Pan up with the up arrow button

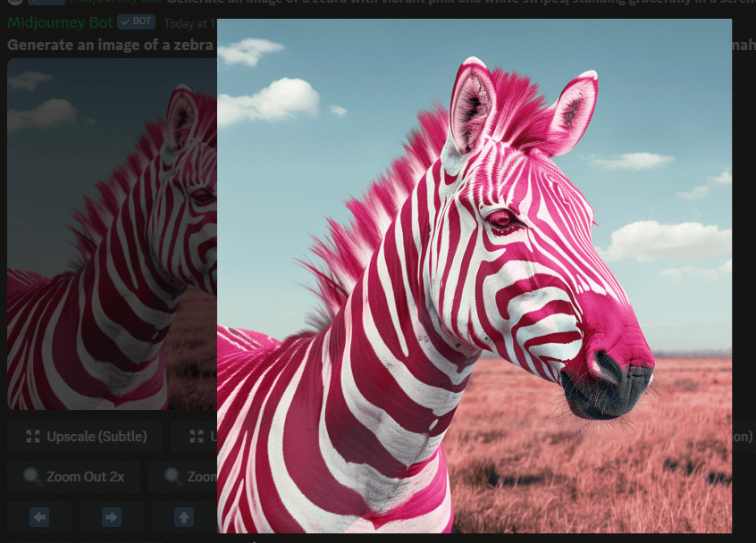(x=184, y=517)
